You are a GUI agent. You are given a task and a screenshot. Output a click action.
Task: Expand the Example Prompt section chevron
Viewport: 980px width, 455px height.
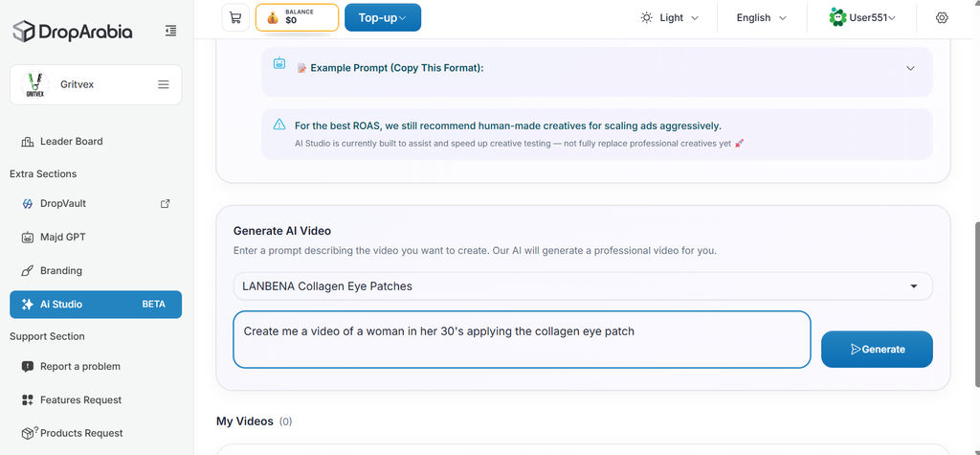[x=910, y=68]
